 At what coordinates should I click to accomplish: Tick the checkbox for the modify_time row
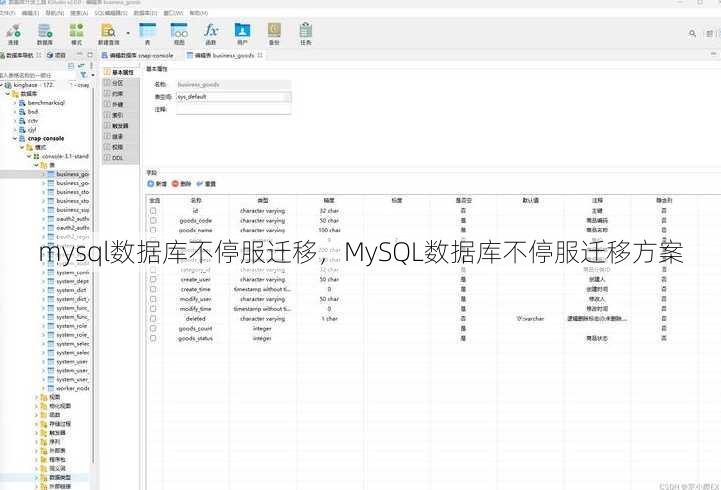[153, 308]
